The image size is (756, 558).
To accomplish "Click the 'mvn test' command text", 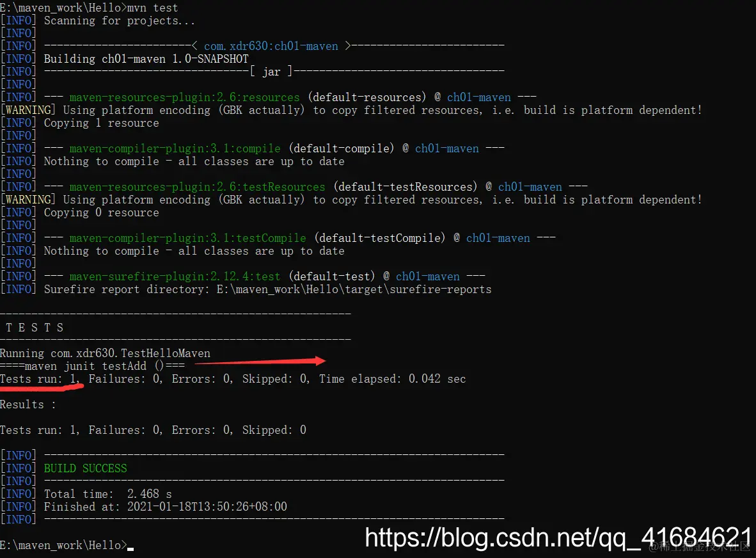I will point(152,8).
